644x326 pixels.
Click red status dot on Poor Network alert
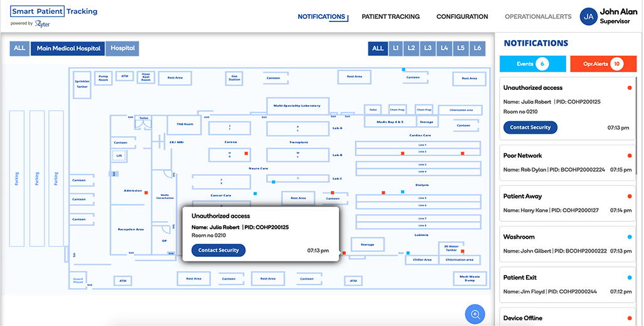tap(630, 156)
